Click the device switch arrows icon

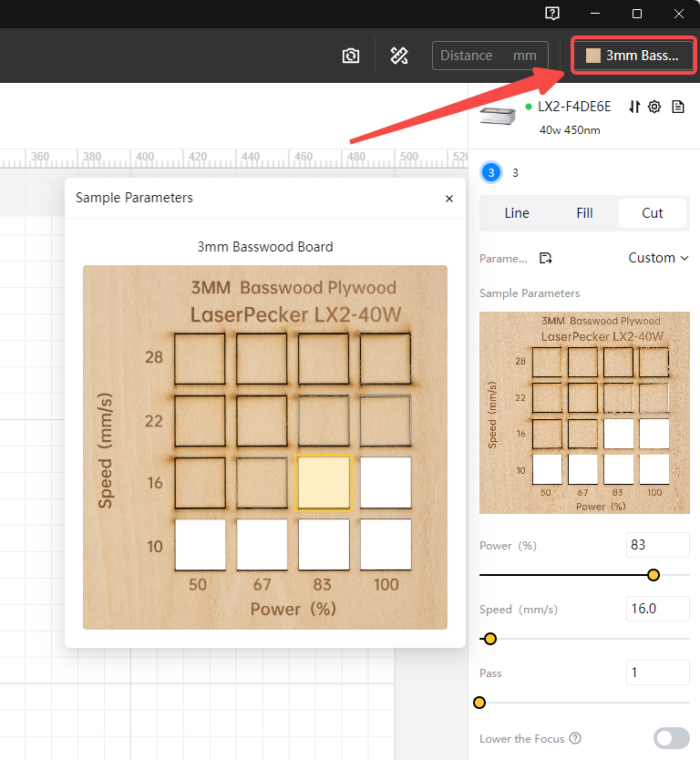click(x=634, y=107)
